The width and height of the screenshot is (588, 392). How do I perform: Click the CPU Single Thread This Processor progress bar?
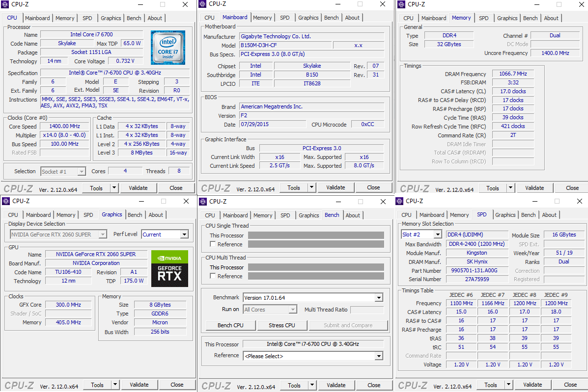[316, 235]
